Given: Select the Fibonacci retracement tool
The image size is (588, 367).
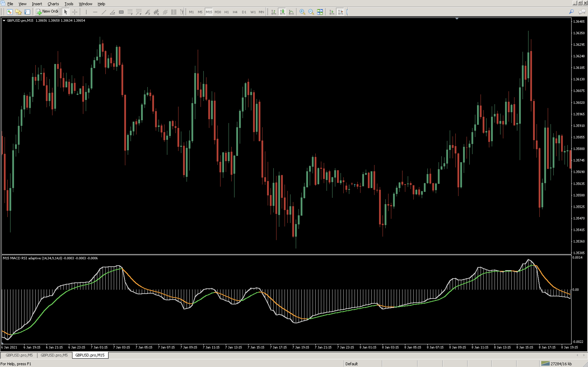Looking at the screenshot, I should [x=130, y=12].
